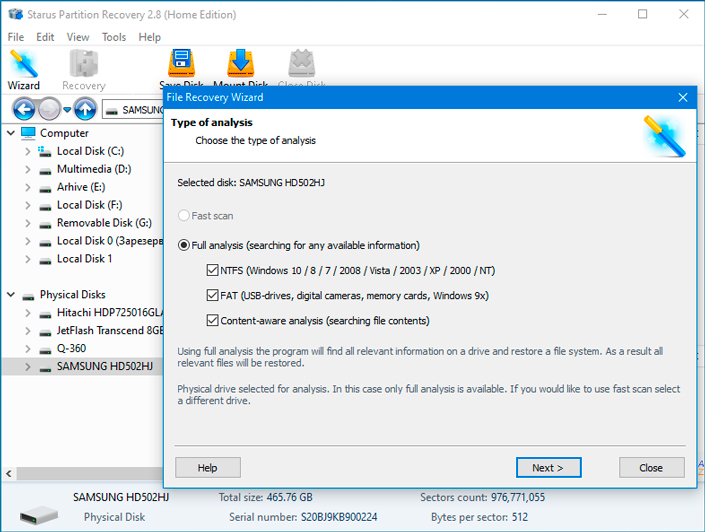Click the JetFlash Transcend 8GB disk icon
Screen dimensions: 705x532
(x=45, y=332)
